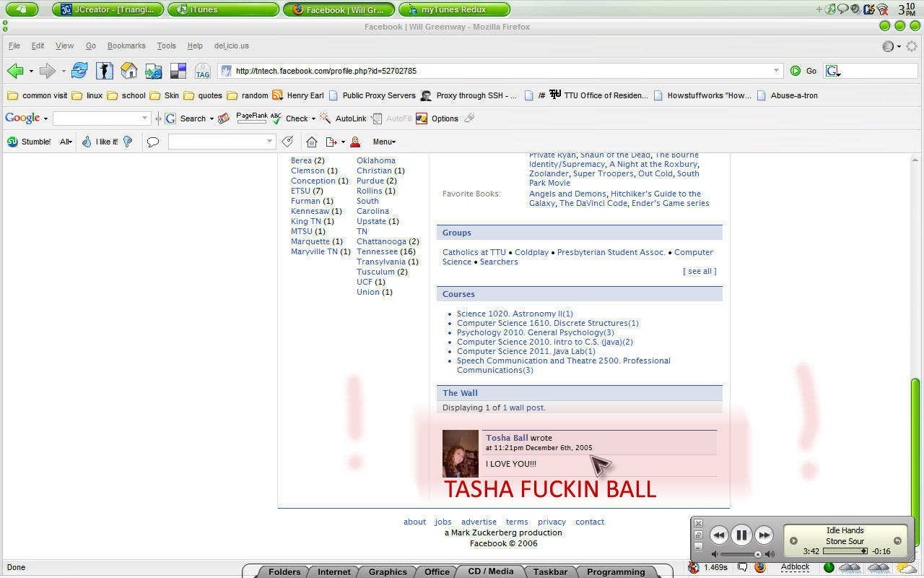Expand the Google logo dropdown menu
924x578 pixels.
pos(45,118)
